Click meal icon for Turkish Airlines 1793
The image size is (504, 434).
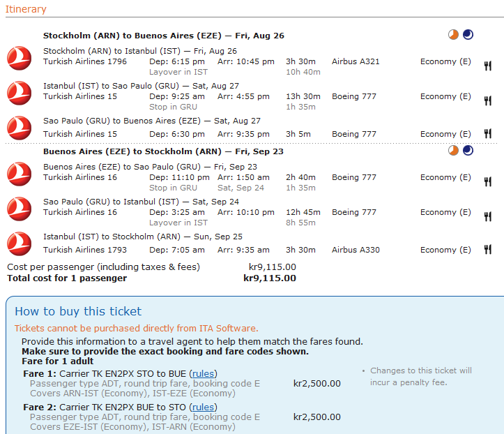coord(488,250)
